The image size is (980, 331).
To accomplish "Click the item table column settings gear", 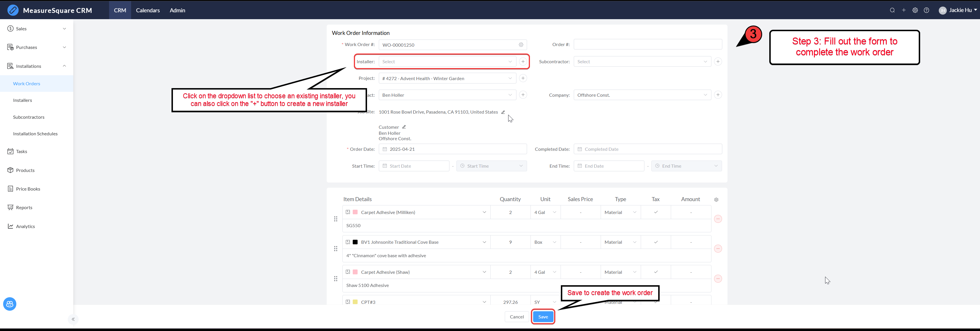I will (716, 199).
